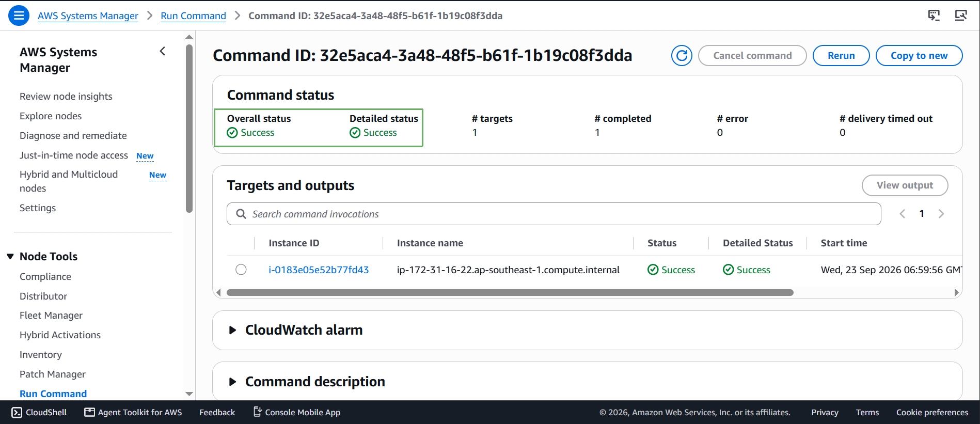The height and width of the screenshot is (424, 980).
Task: Click the top-right chat assistant icon
Action: [x=934, y=15]
